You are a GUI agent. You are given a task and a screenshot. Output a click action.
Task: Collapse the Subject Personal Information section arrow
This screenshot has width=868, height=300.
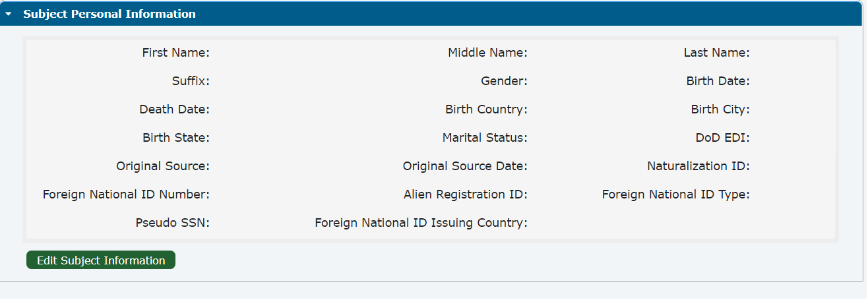[x=9, y=14]
